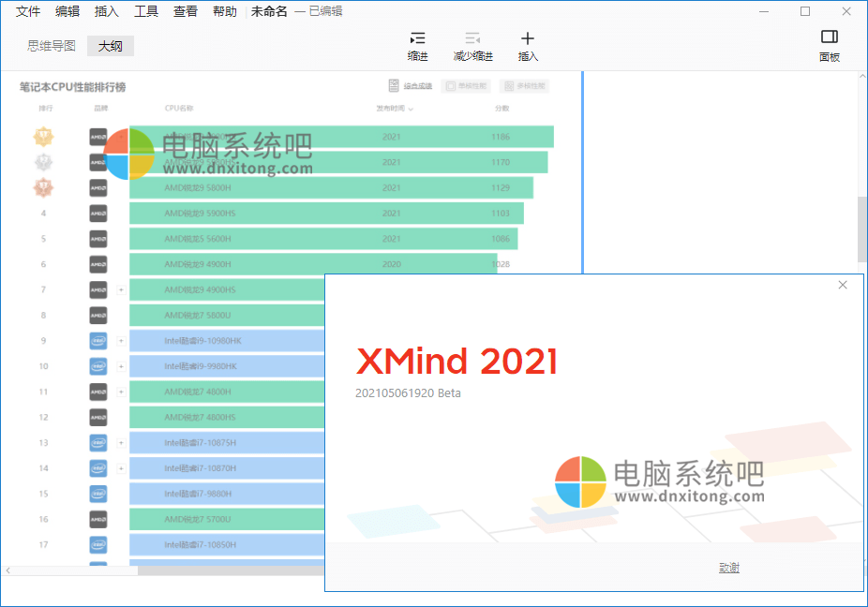Expand the plus beside Intel酷睿i9-9980HK
This screenshot has height=607, width=868.
point(121,365)
